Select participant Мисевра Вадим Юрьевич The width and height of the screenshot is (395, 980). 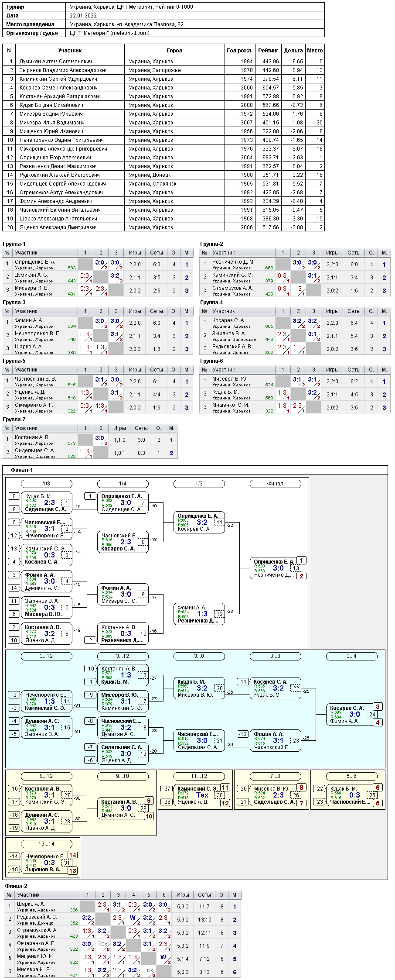pyautogui.click(x=51, y=114)
